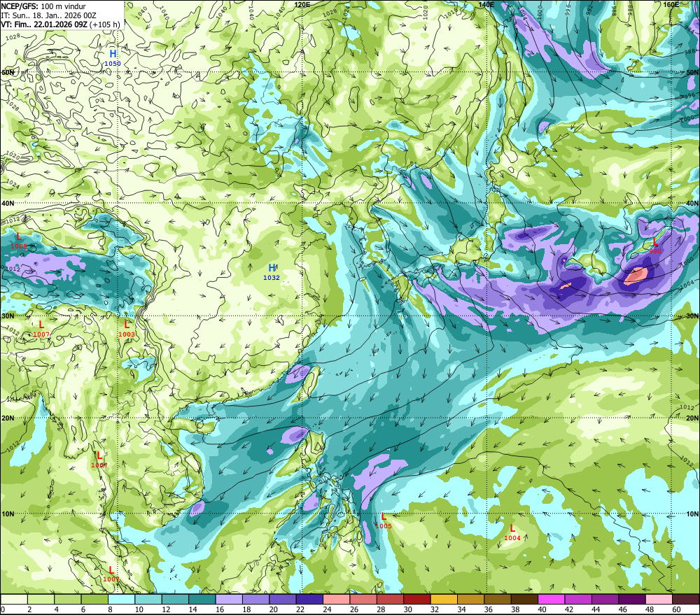Click valid time "VT: Fim.. 22.01.2026 09Z"
Viewport: 700px width, 615px height.
coord(43,24)
